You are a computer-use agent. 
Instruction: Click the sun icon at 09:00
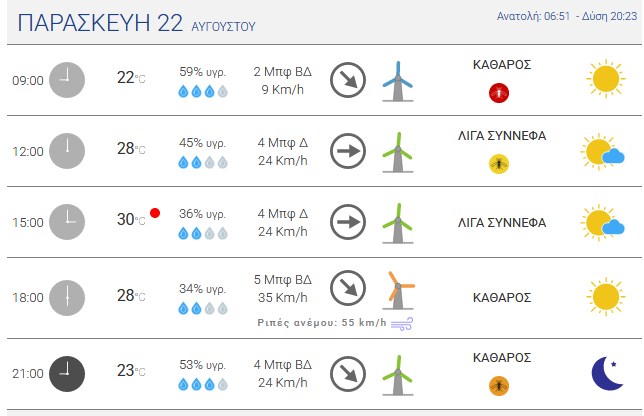[x=606, y=79]
